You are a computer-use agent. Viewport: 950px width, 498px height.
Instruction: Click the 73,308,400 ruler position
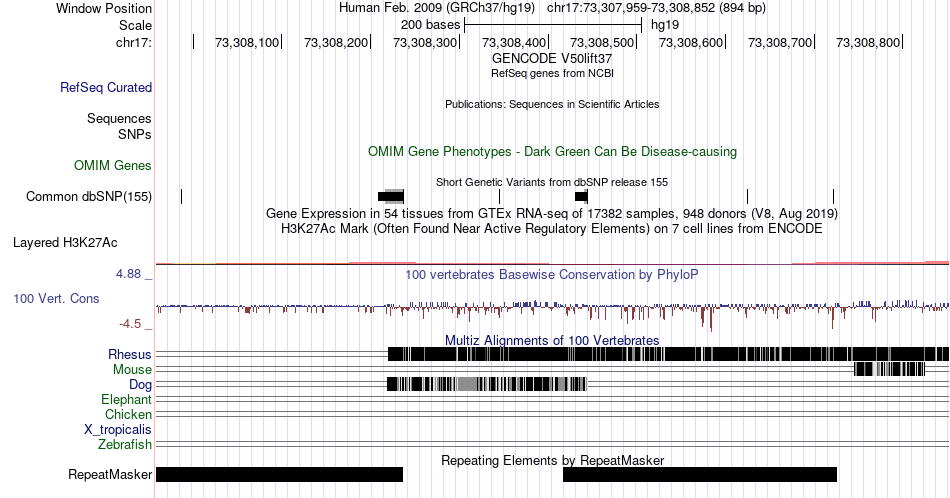(514, 42)
